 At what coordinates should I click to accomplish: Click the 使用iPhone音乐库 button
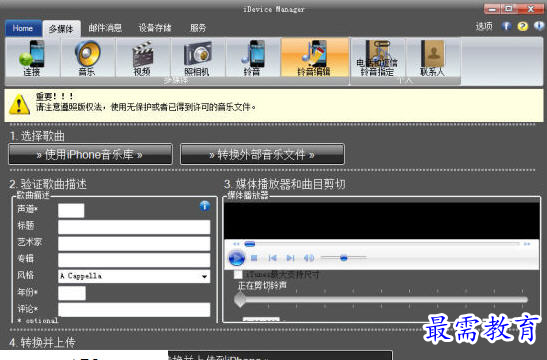tap(90, 154)
